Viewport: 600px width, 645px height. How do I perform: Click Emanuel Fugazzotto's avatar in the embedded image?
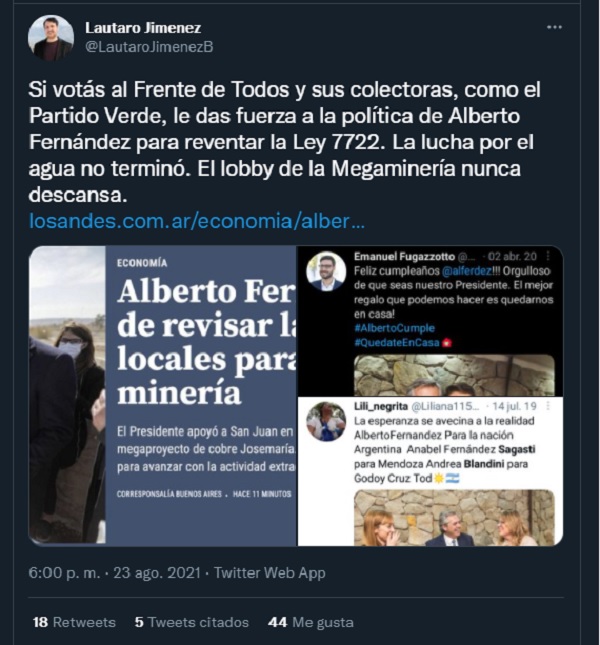326,271
